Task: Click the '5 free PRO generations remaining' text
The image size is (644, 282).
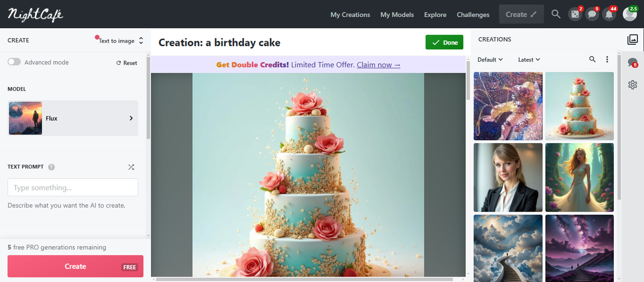Action: pyautogui.click(x=57, y=247)
